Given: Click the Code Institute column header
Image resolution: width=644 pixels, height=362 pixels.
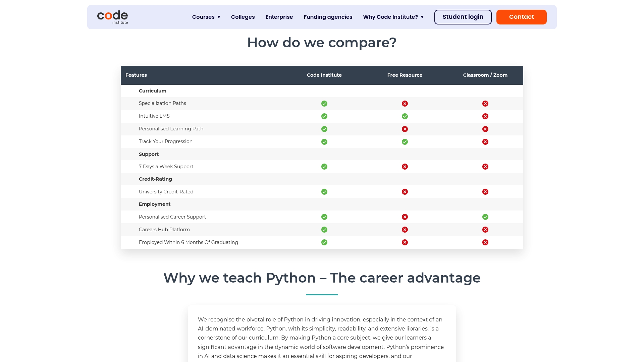Looking at the screenshot, I should click(324, 75).
